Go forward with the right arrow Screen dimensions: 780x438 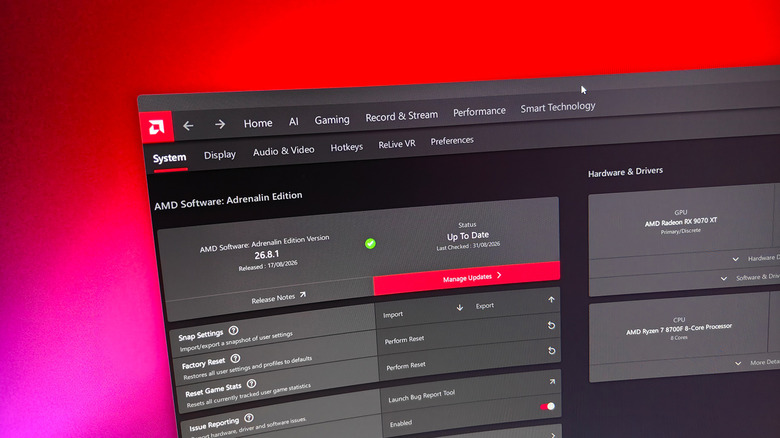(x=220, y=124)
